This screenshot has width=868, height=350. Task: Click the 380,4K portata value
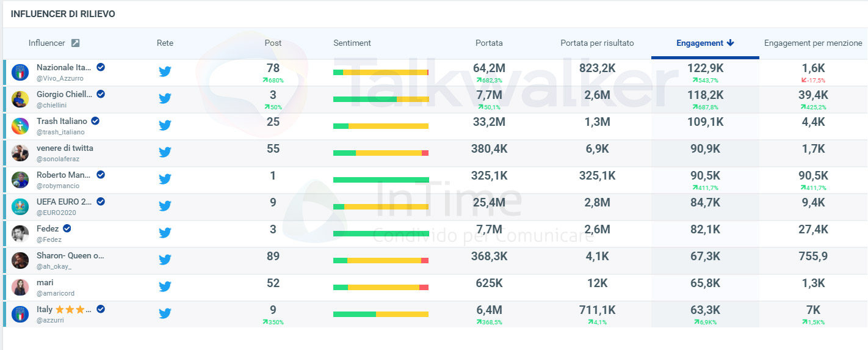coord(489,149)
